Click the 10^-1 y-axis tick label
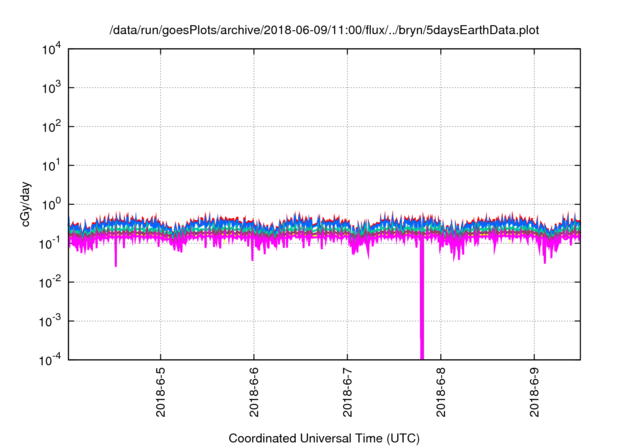640x448 pixels. pos(50,244)
